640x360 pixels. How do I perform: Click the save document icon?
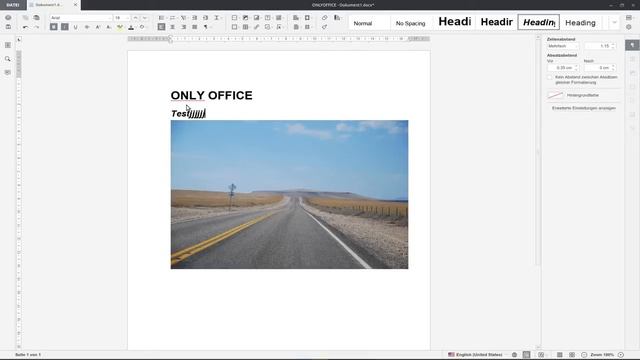point(8,27)
